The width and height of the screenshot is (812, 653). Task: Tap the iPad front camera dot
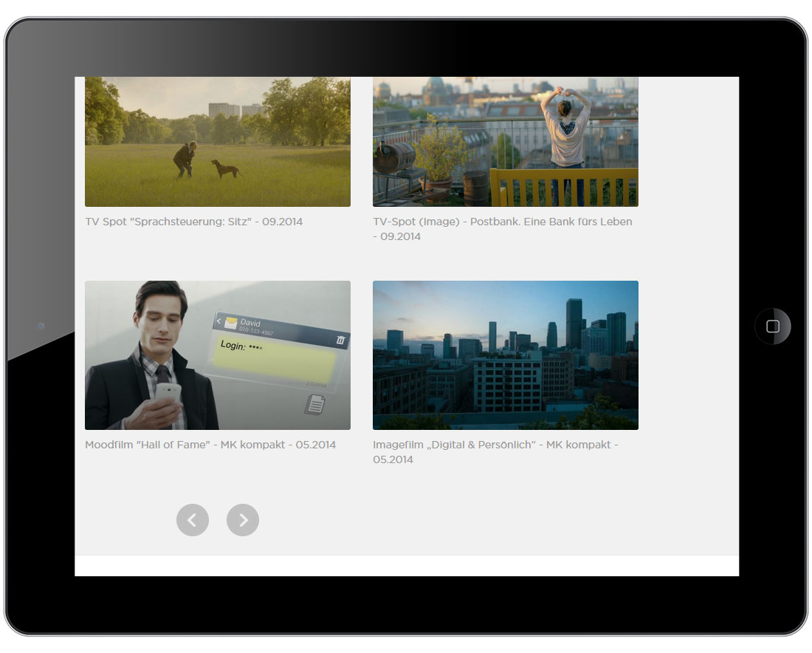click(41, 326)
